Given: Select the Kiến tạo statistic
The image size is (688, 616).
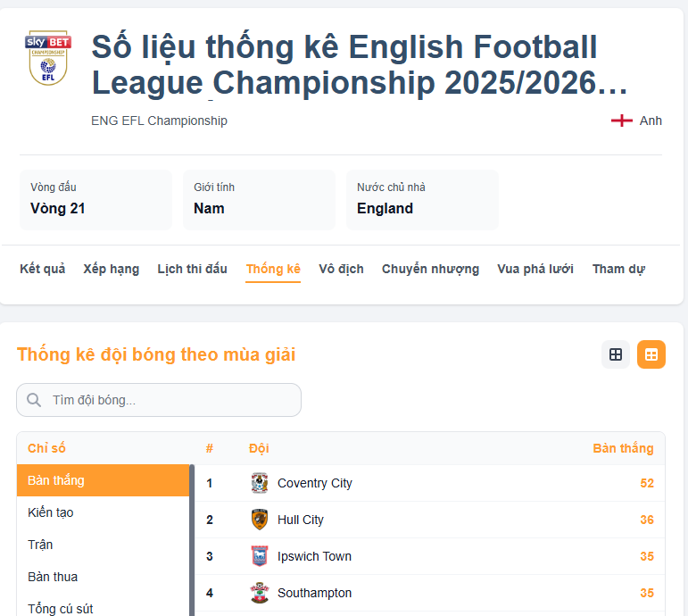Looking at the screenshot, I should pos(51,512).
